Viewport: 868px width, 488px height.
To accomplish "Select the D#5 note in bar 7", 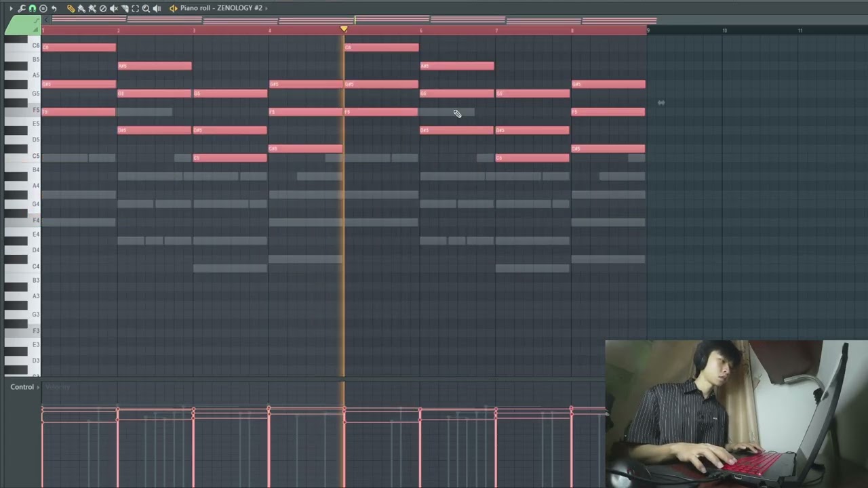I will point(533,130).
